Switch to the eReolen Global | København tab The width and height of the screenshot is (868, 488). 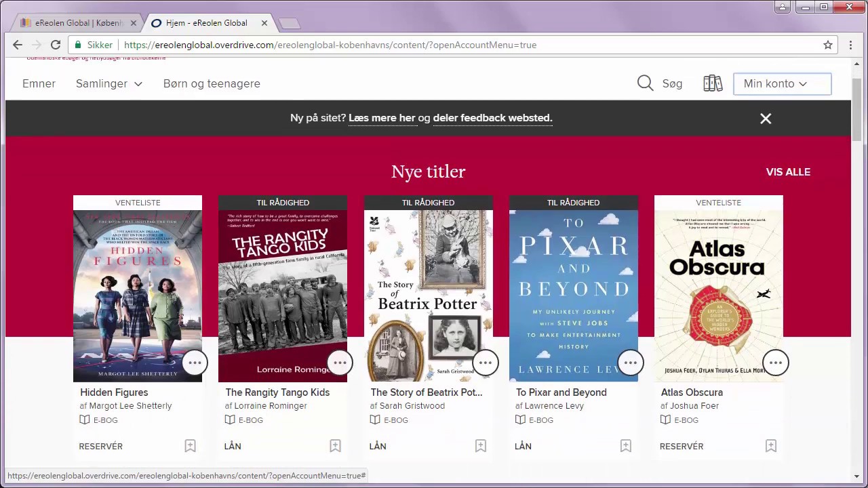point(78,23)
